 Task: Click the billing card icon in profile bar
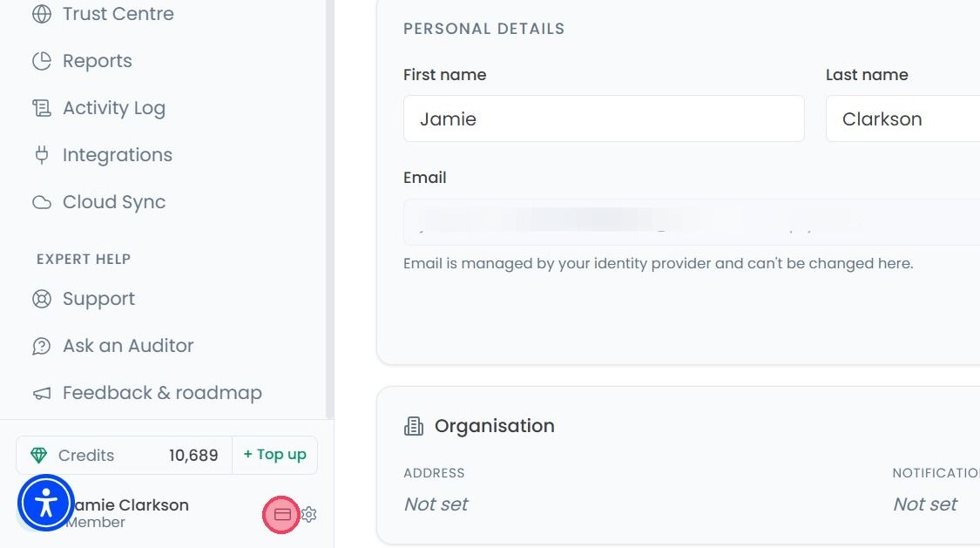point(282,514)
